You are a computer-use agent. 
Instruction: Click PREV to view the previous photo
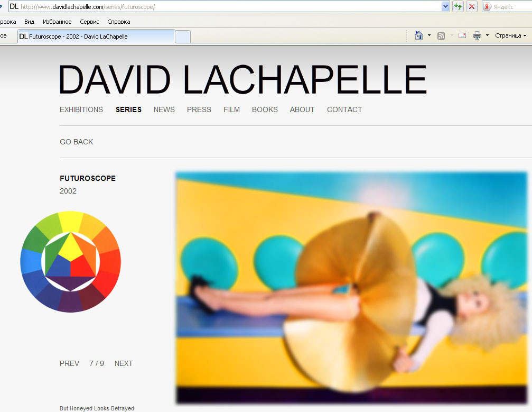(x=70, y=363)
